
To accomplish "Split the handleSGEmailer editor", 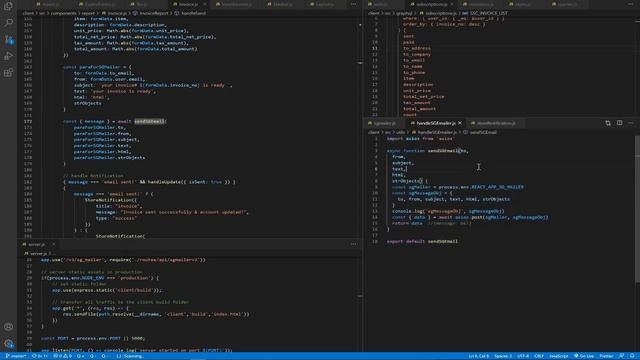I will (620, 123).
